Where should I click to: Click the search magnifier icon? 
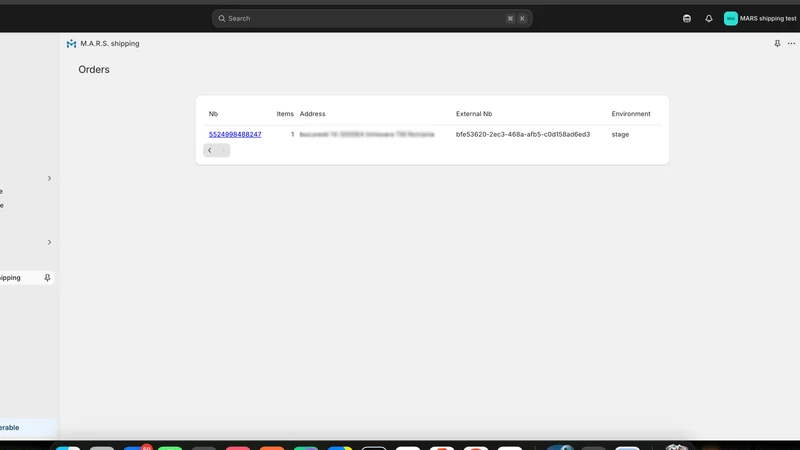click(x=222, y=18)
